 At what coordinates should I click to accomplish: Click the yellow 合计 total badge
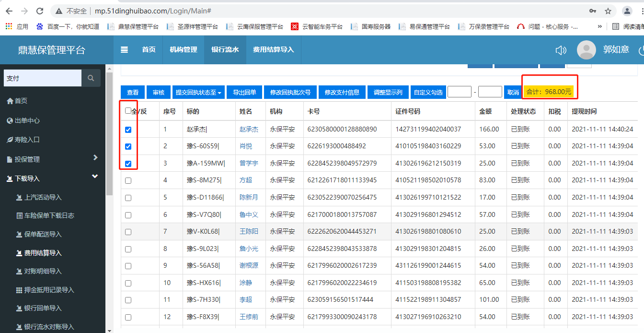[x=549, y=92]
